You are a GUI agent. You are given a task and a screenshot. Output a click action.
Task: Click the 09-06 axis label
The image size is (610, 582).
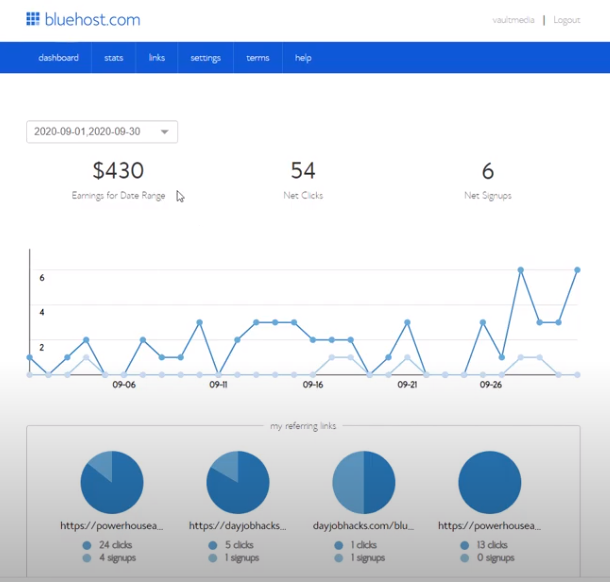click(124, 385)
